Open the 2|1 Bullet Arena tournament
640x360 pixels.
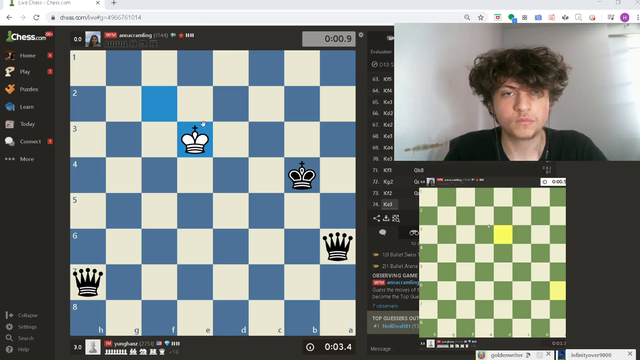400,266
